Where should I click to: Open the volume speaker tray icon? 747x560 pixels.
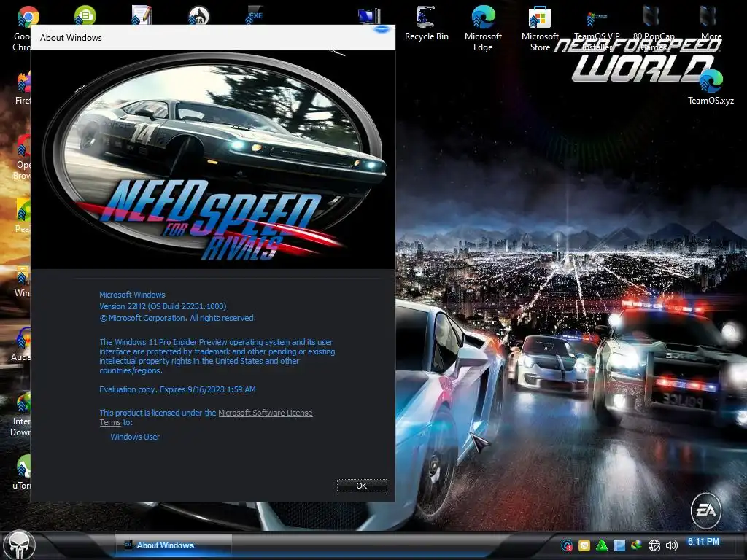(x=672, y=545)
